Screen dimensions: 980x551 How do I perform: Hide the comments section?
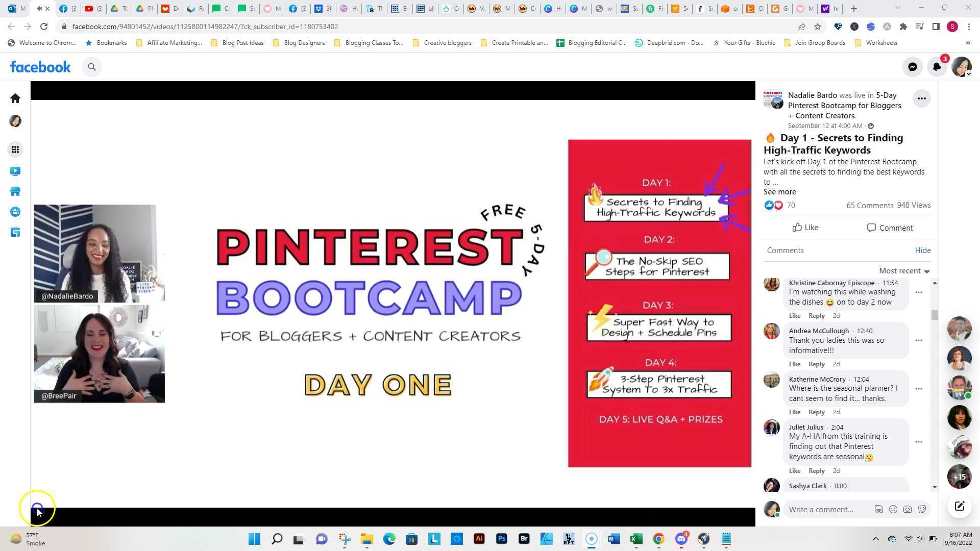(922, 251)
